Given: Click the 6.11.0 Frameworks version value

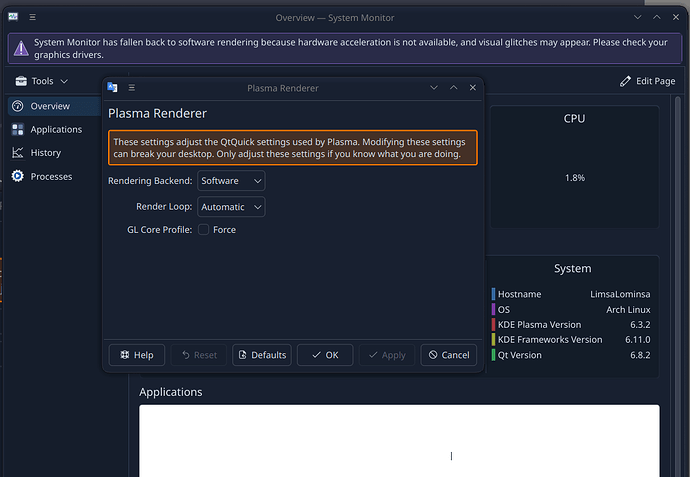Looking at the screenshot, I should click(x=638, y=340).
